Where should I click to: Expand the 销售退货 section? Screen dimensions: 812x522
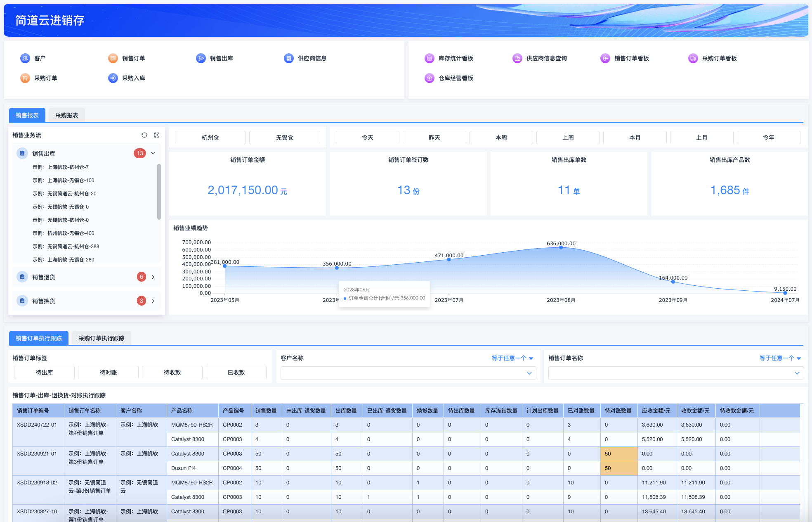[x=153, y=277]
